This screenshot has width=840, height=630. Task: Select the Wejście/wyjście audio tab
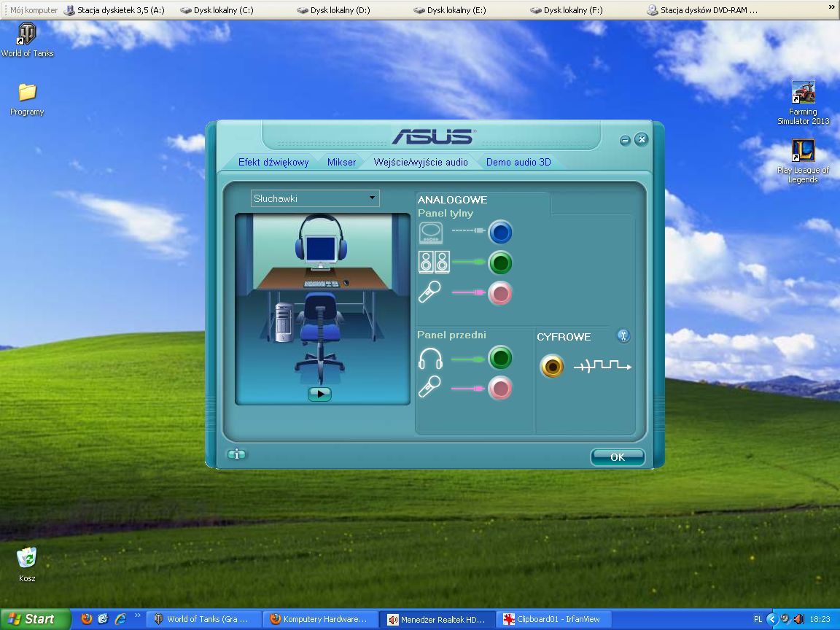click(x=421, y=163)
